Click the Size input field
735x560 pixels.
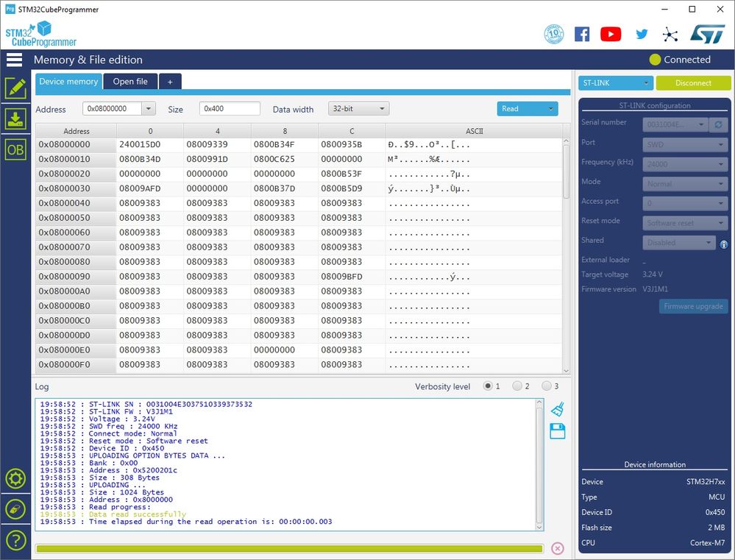coord(230,108)
